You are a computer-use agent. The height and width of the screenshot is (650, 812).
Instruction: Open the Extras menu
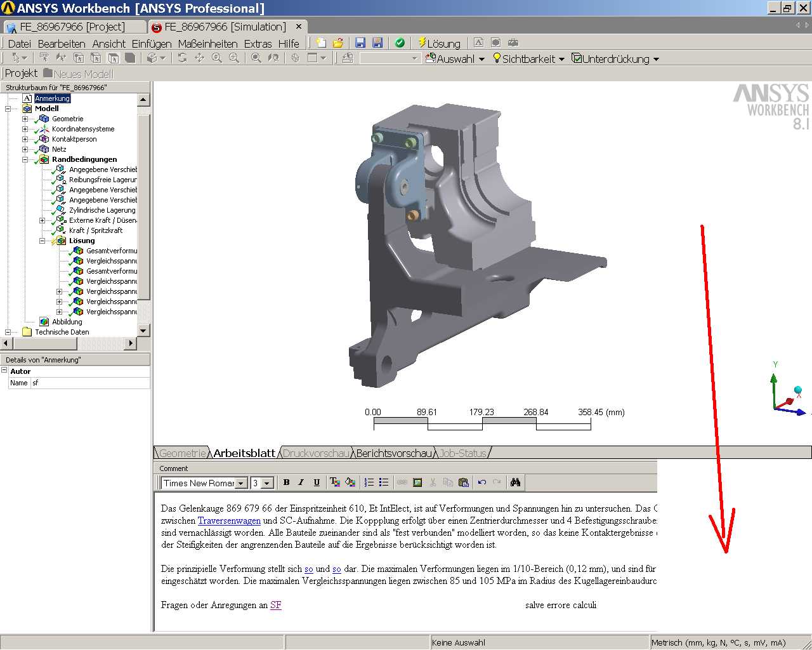pyautogui.click(x=258, y=43)
